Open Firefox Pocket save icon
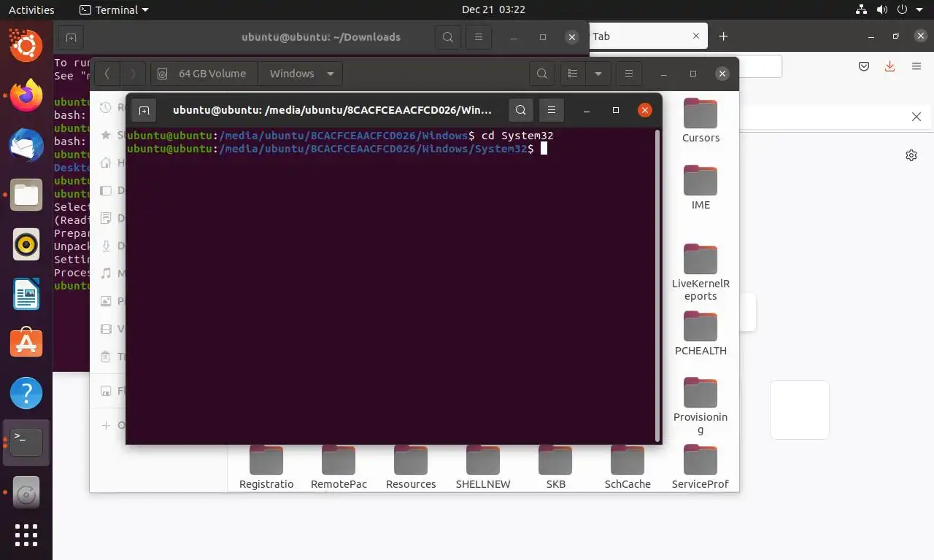934x560 pixels. point(864,66)
